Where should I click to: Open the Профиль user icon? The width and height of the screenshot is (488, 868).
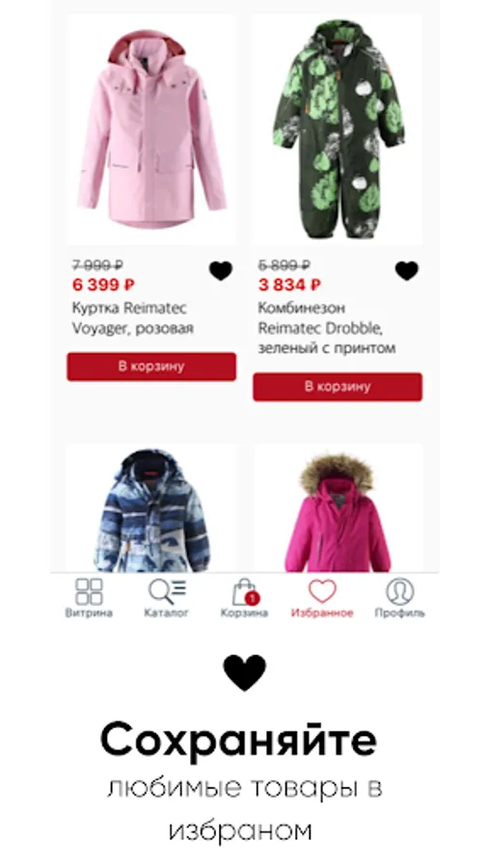pyautogui.click(x=399, y=591)
